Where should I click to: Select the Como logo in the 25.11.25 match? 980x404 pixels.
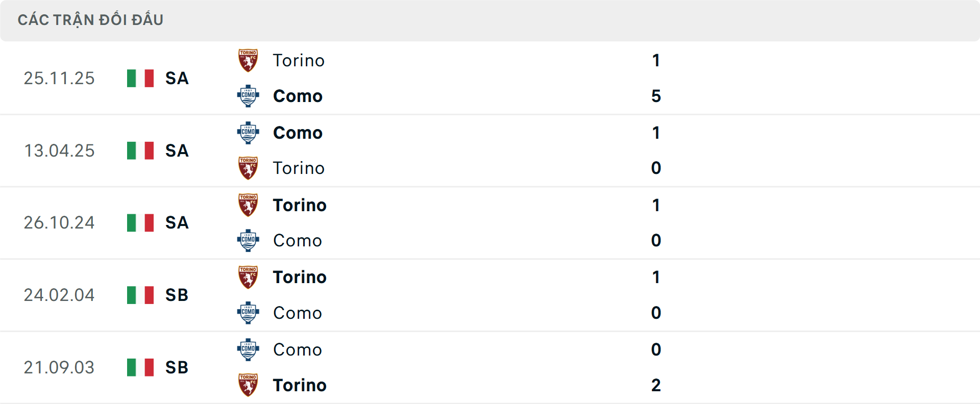pos(249,95)
